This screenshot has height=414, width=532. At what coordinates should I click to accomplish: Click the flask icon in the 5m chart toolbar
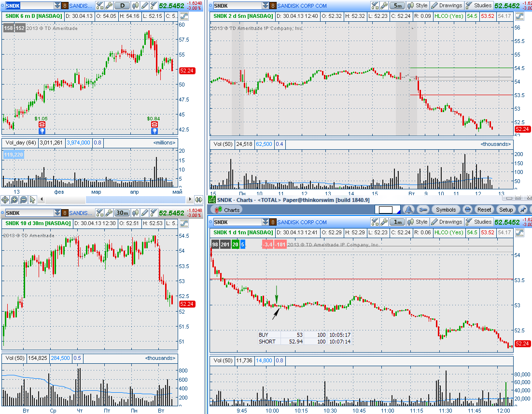tap(375, 5)
